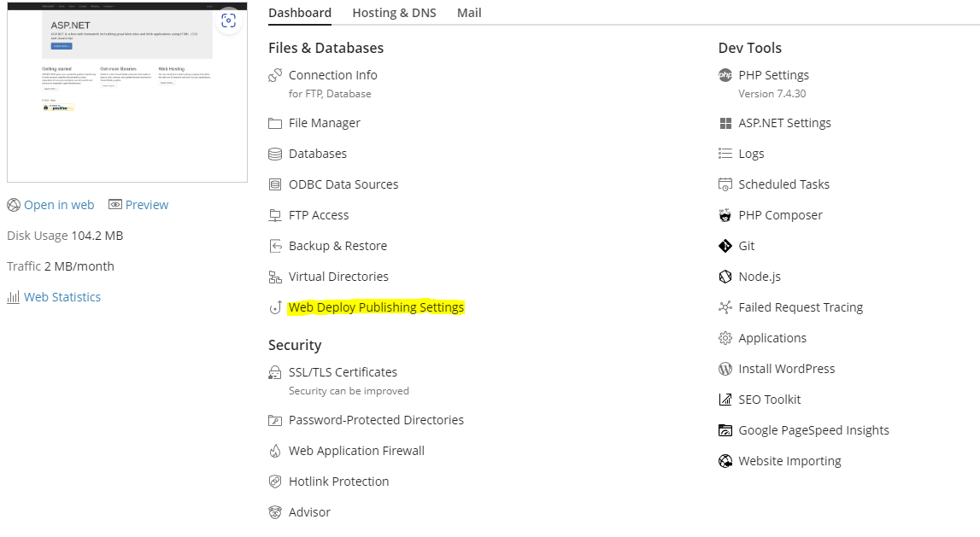980x537 pixels.
Task: Click the PHP Composer icon
Action: pos(725,215)
